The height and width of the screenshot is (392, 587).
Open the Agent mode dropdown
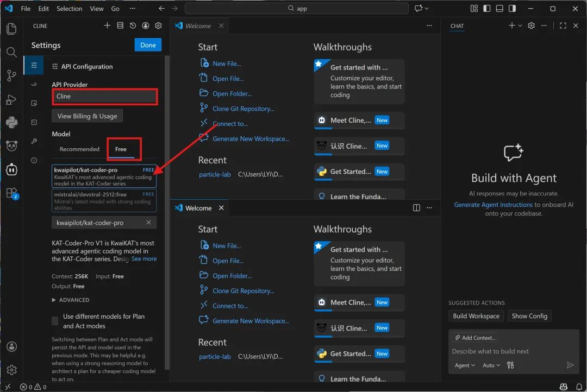tap(465, 365)
